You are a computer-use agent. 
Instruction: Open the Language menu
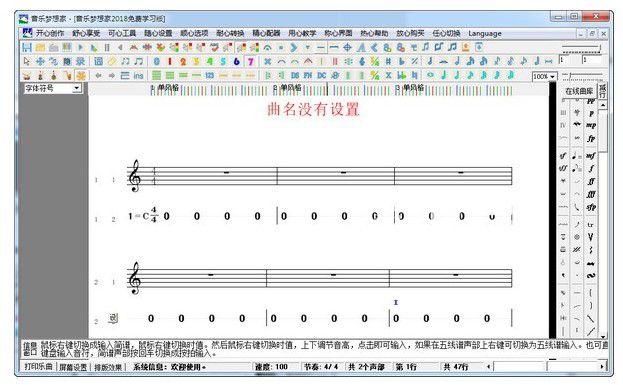(484, 33)
